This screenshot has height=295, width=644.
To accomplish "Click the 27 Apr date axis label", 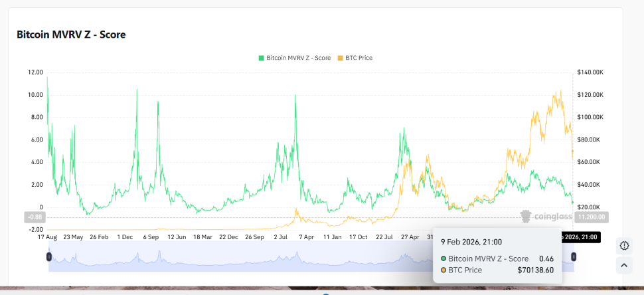I will tap(410, 237).
